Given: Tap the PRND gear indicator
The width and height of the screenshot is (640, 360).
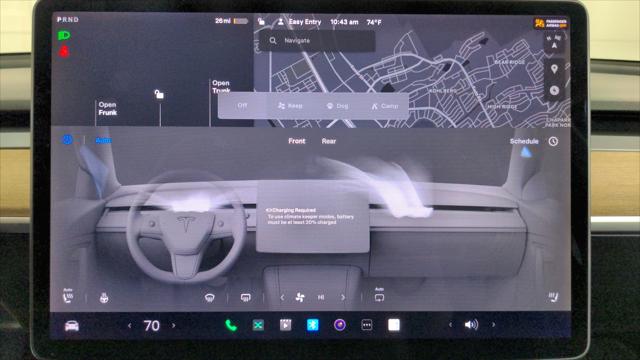Looking at the screenshot, I should (x=68, y=19).
